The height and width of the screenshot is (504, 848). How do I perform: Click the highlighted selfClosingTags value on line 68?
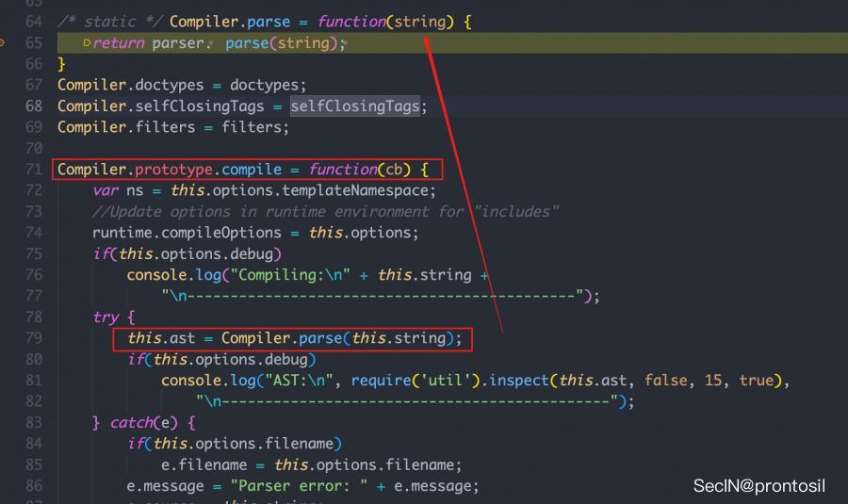354,106
